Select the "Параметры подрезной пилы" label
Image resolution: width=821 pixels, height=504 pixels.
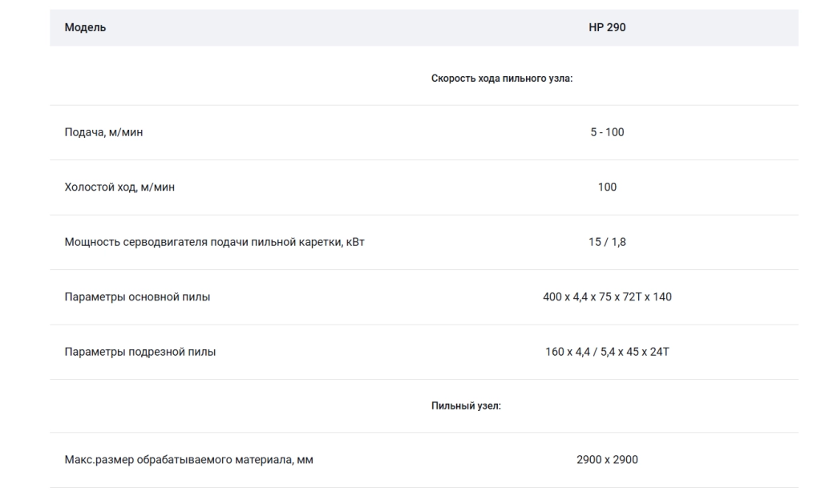140,353
